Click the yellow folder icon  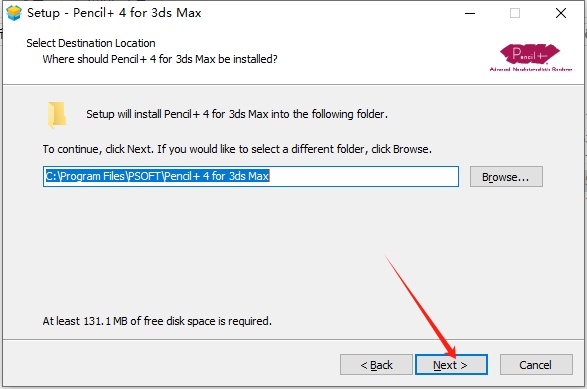pyautogui.click(x=57, y=115)
